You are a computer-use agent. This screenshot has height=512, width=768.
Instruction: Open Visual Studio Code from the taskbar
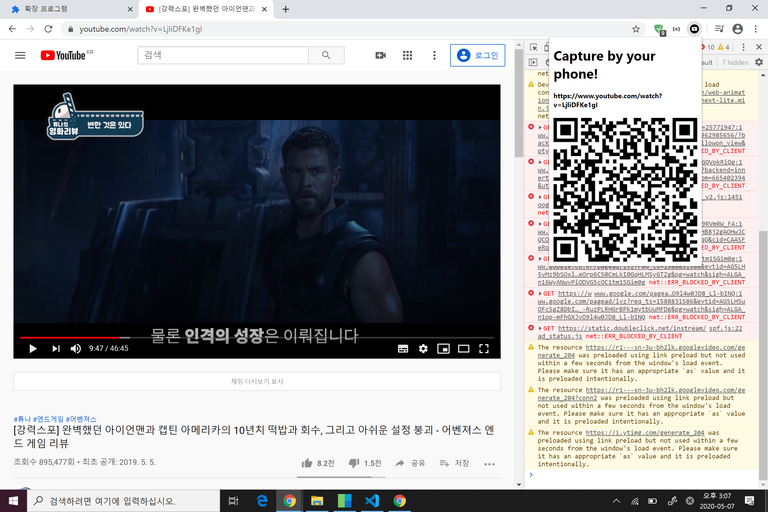pos(372,501)
